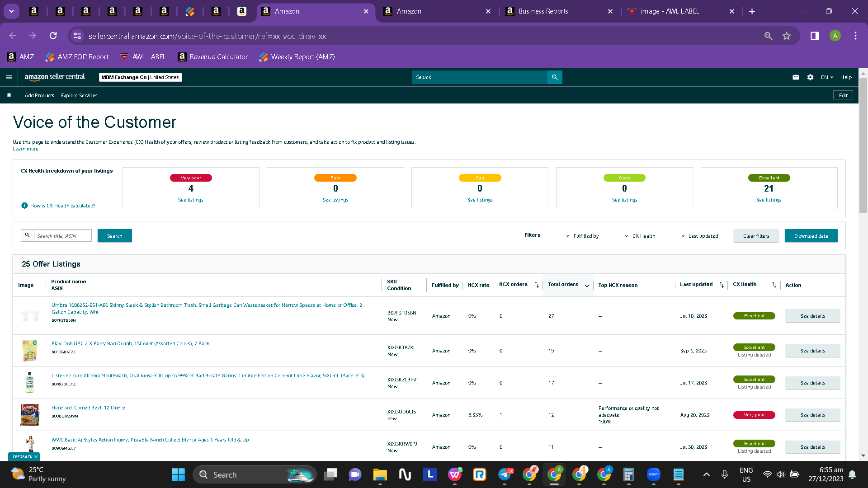Viewport: 868px width, 488px height.
Task: Click the Seller Central top search field
Action: pos(479,77)
